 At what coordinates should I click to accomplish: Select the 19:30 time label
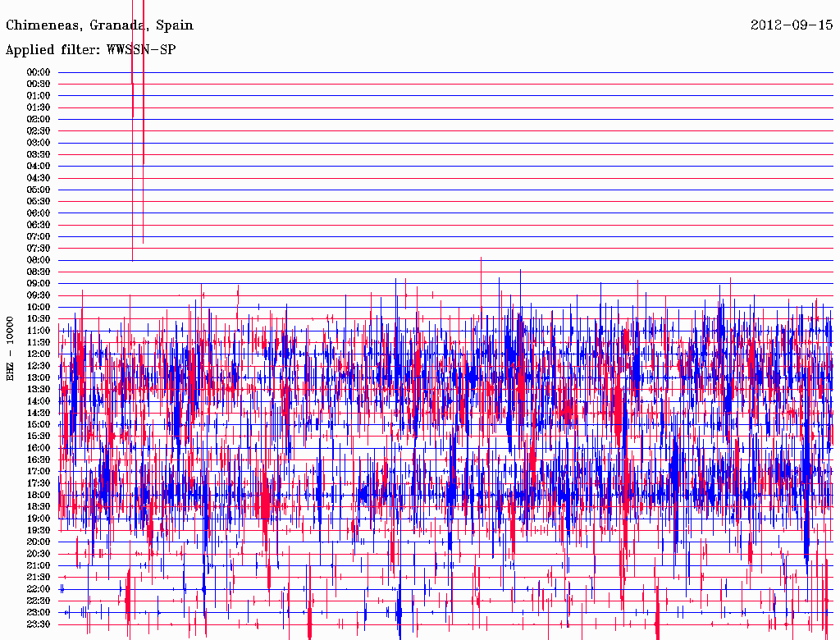(x=39, y=530)
